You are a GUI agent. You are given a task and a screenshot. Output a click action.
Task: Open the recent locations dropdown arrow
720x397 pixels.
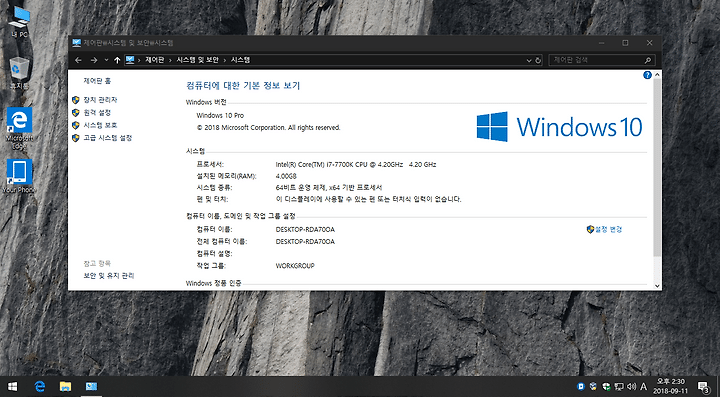[106, 60]
